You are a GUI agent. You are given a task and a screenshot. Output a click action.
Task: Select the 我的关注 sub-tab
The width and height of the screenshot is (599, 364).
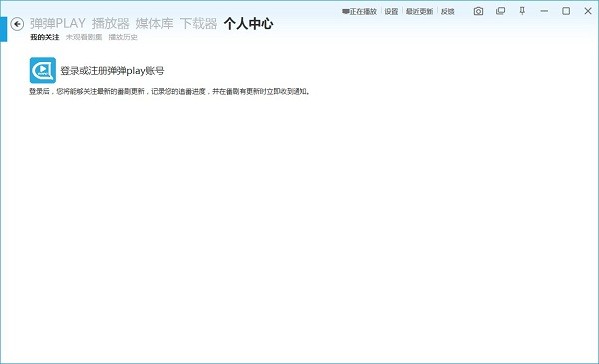45,37
